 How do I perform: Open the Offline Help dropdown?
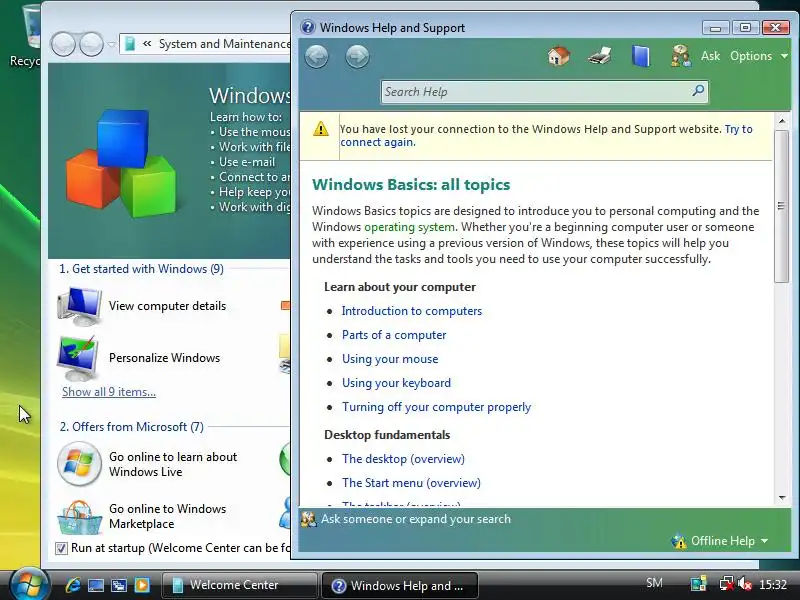coord(720,541)
